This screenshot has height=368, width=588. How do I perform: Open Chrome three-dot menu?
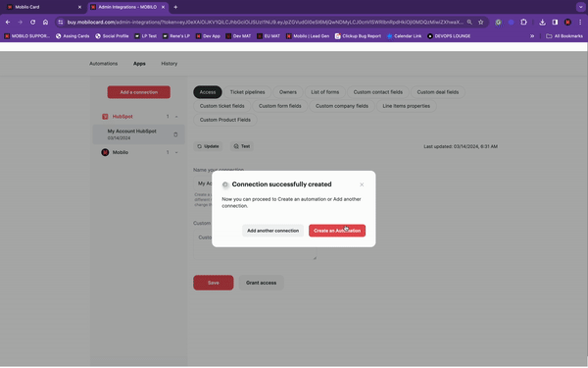coord(580,23)
